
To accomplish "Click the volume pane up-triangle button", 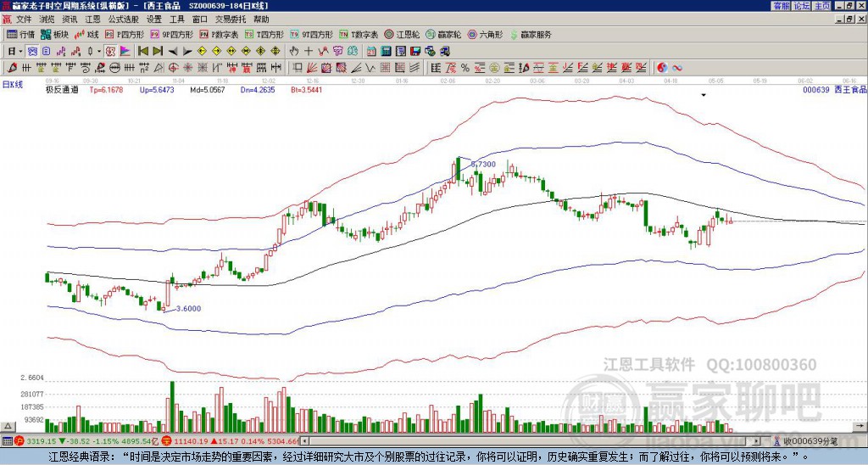I will 8,426.
